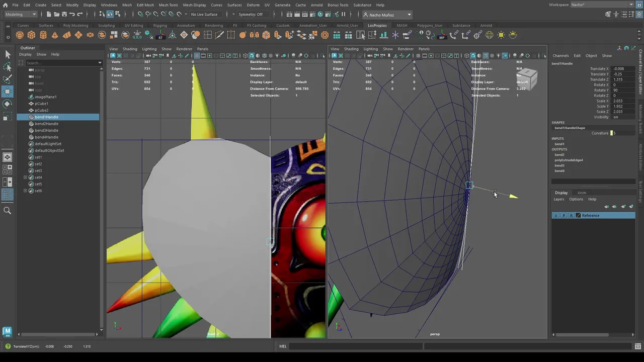Activate the Scale tool in toolbox

click(x=8, y=116)
